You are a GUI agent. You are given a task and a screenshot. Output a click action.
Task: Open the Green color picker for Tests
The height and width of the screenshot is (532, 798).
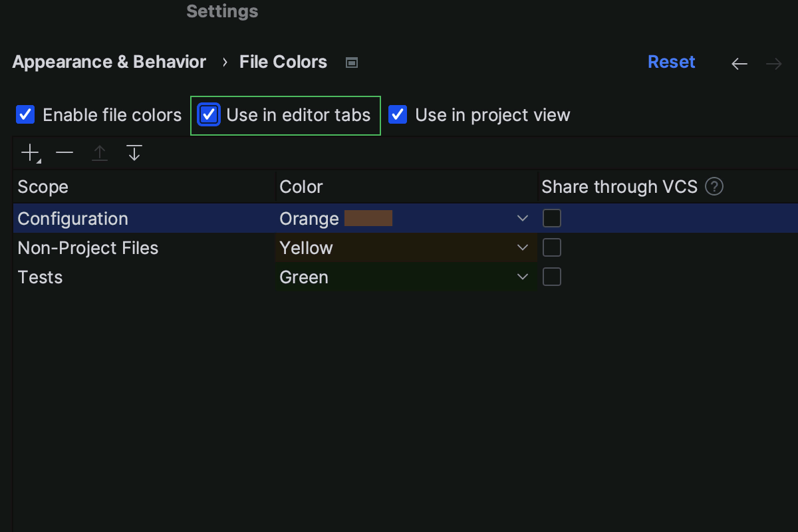pos(523,277)
